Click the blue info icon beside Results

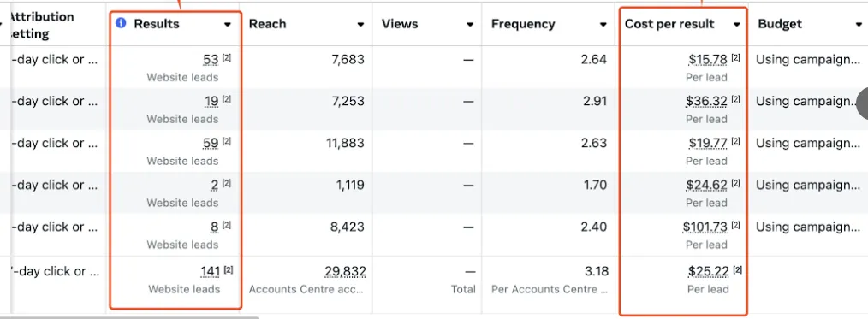(121, 23)
